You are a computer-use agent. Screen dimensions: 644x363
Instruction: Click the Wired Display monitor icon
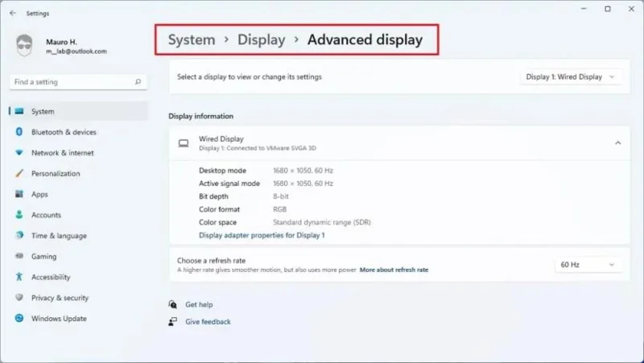[184, 143]
